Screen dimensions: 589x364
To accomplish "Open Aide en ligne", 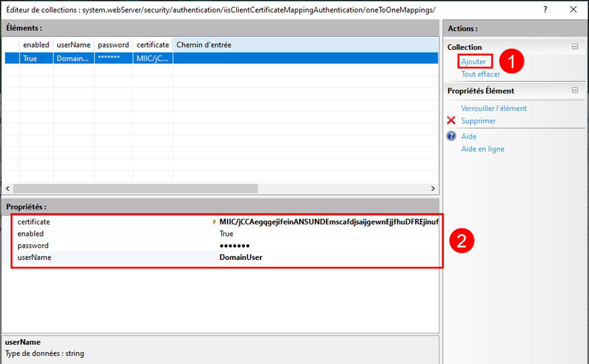I will [482, 149].
